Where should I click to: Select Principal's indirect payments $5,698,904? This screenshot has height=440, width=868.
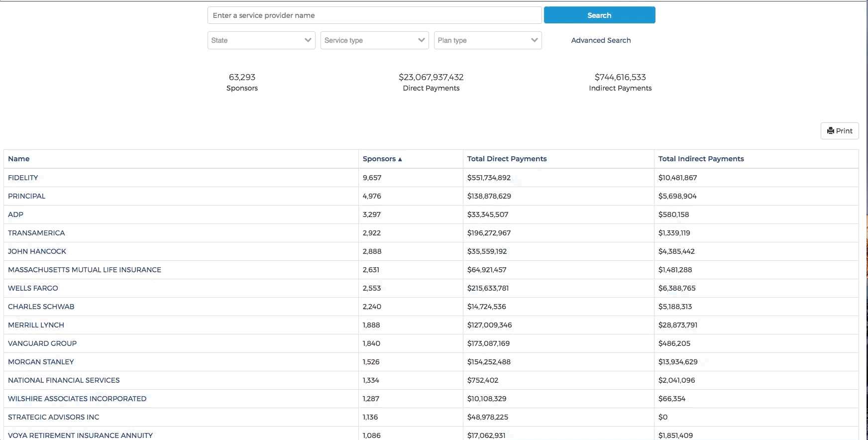[677, 196]
